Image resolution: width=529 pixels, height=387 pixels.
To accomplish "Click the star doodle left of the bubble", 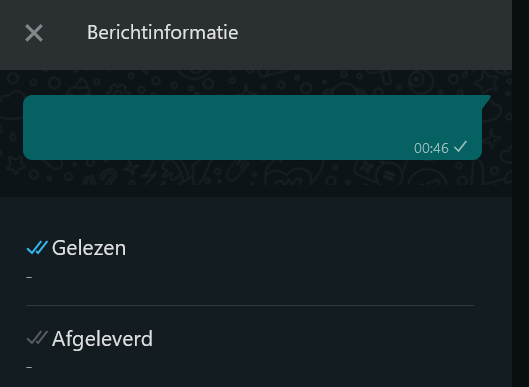I will coord(16,165).
